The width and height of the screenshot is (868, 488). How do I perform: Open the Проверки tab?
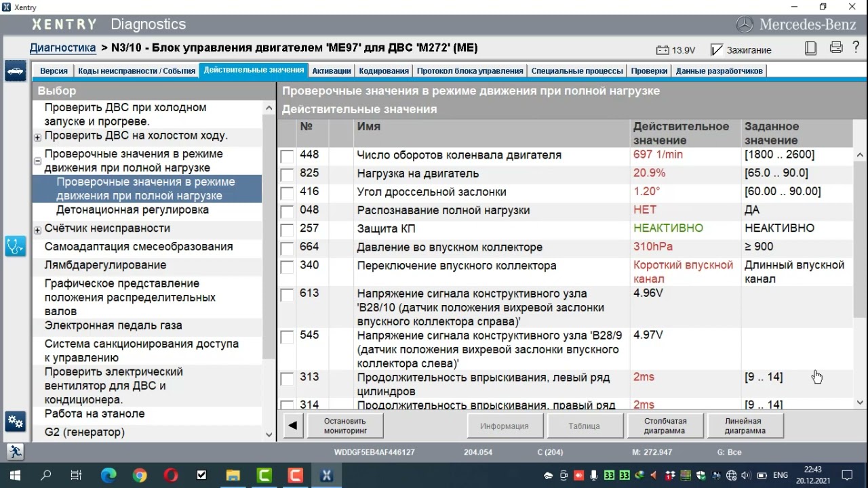click(649, 71)
